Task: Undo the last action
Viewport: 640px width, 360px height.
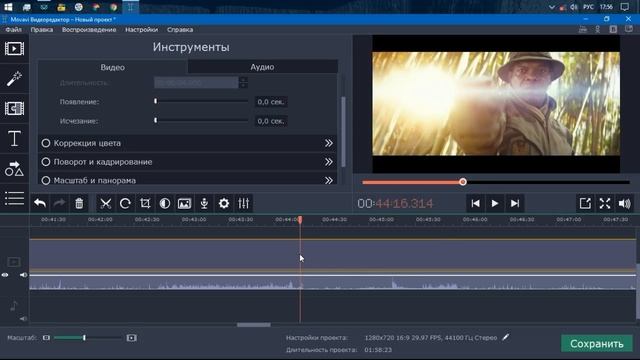Action: (x=40, y=203)
